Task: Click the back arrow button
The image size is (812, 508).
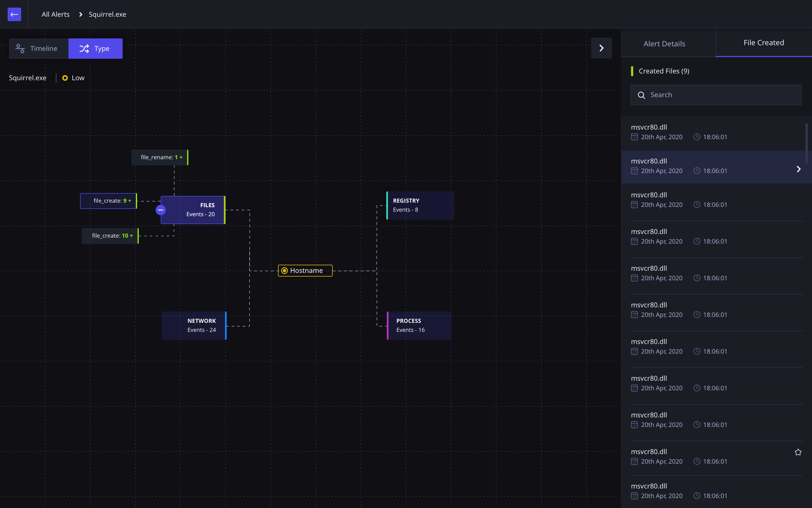Action: 14,14
